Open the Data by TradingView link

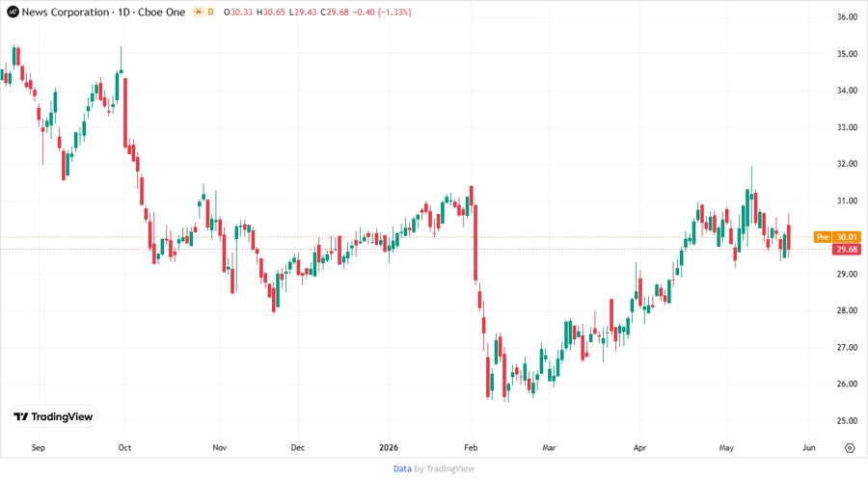click(x=433, y=468)
